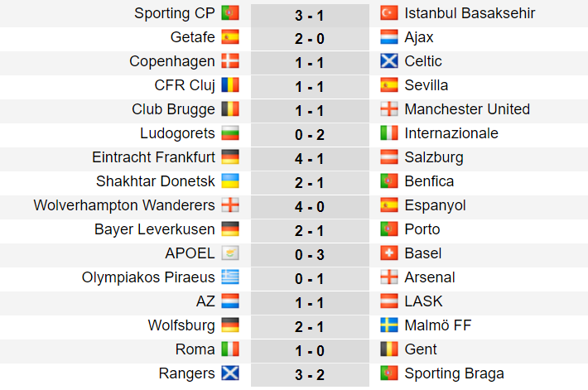588x390 pixels.
Task: Click the Swedish flag next to Malmö FF
Action: [x=389, y=325]
